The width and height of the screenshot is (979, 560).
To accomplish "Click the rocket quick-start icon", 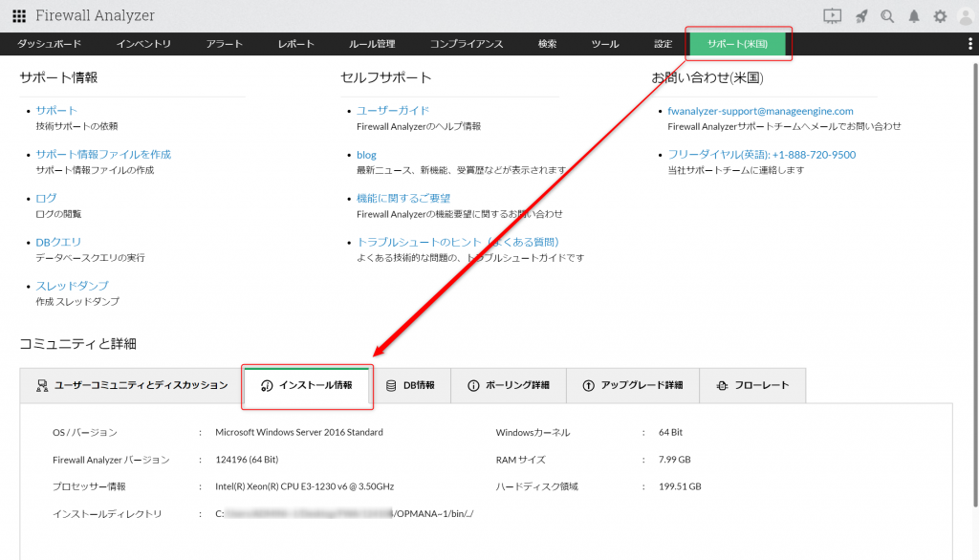I will pos(861,16).
